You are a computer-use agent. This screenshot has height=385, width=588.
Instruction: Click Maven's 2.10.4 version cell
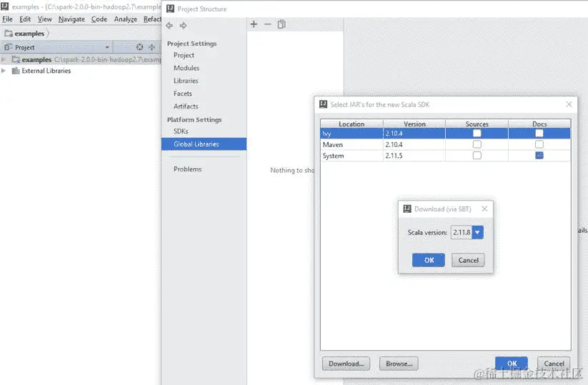click(414, 144)
